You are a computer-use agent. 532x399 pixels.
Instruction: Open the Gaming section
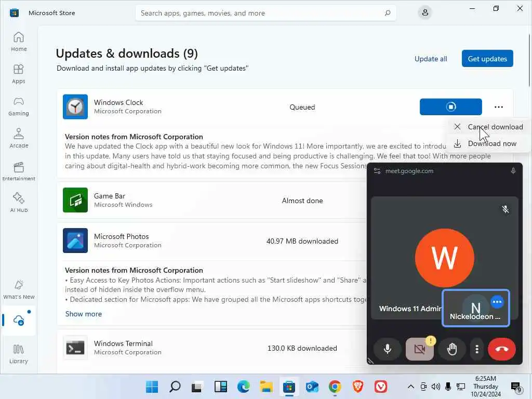point(19,106)
